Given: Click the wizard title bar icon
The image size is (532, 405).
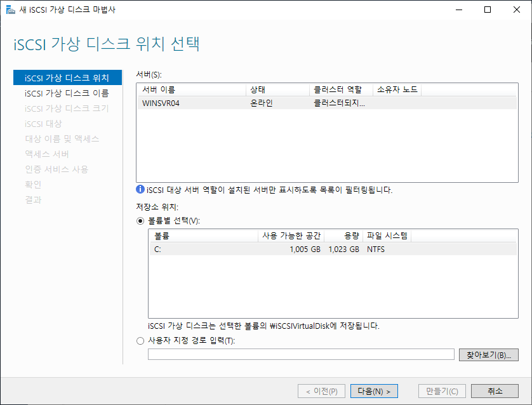Looking at the screenshot, I should tap(11, 10).
